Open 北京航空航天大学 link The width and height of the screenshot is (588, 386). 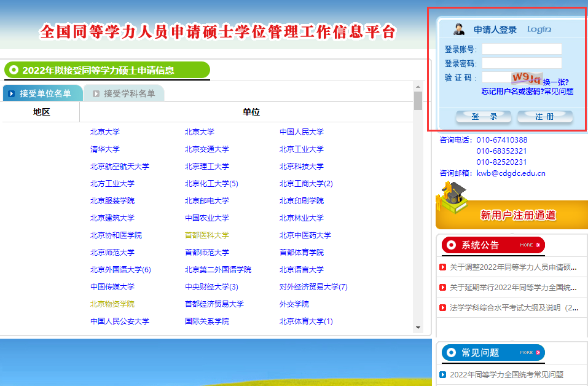pyautogui.click(x=120, y=166)
